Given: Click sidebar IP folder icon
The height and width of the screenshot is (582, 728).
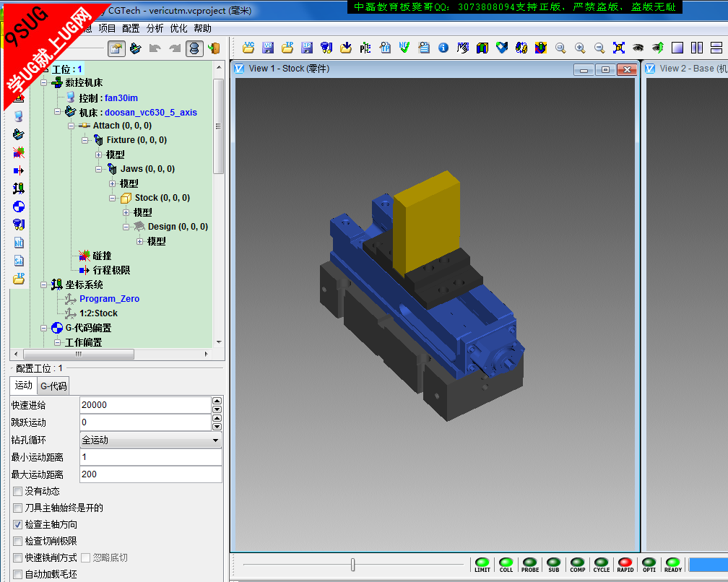Looking at the screenshot, I should pos(19,279).
